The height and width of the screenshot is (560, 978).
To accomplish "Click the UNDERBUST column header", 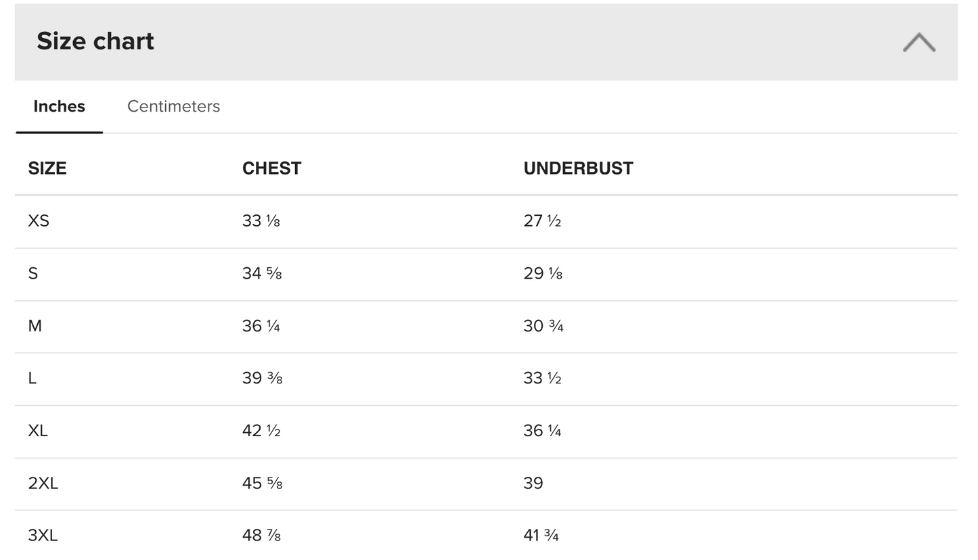I will pyautogui.click(x=578, y=168).
